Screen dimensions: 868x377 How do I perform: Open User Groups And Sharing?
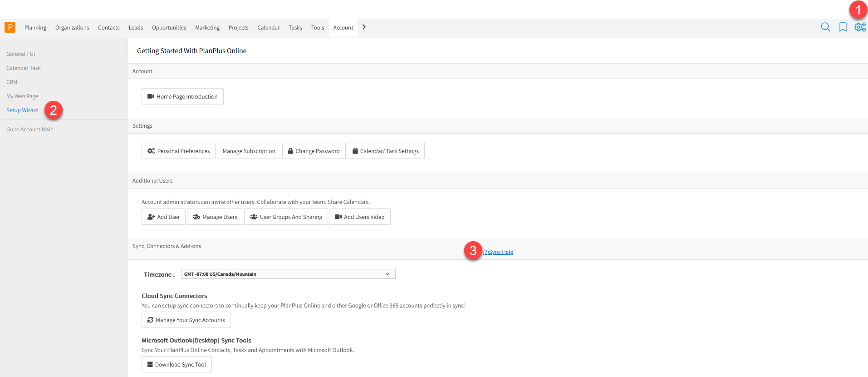click(x=286, y=217)
